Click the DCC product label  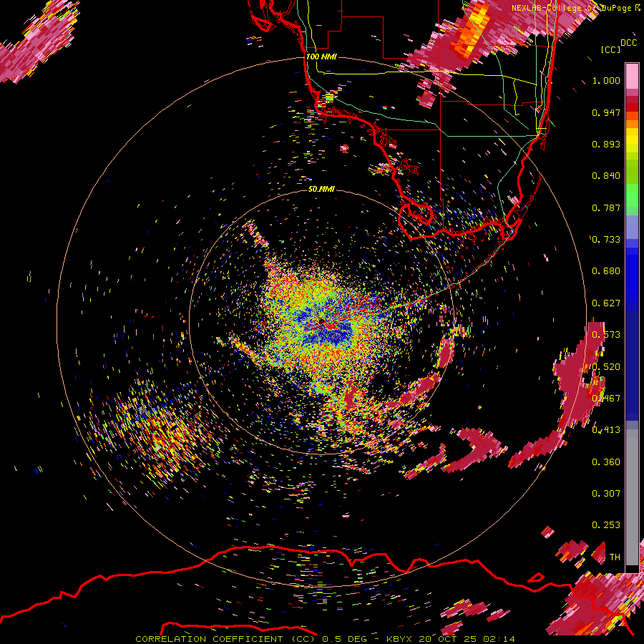pyautogui.click(x=629, y=42)
